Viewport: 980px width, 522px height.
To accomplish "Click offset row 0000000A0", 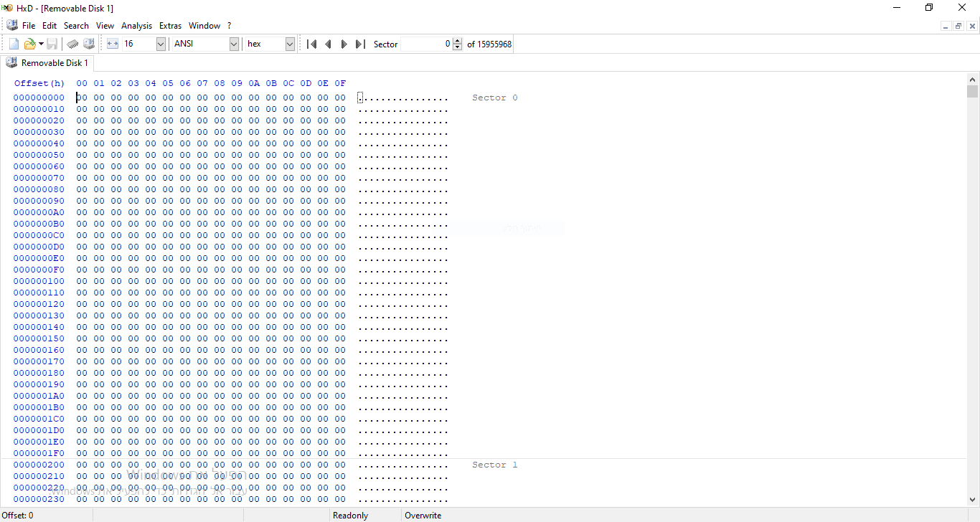I will click(x=39, y=212).
